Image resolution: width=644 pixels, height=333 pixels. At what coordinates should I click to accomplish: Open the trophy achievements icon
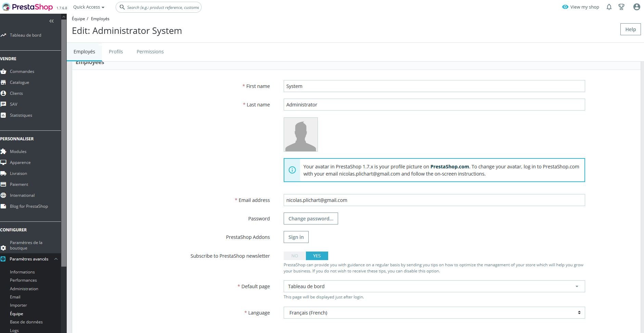coord(621,7)
